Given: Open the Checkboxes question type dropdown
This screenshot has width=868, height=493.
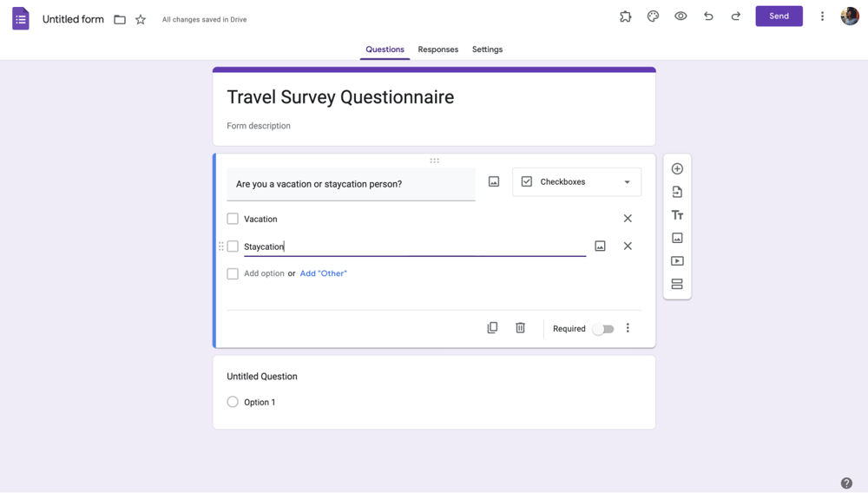Looking at the screenshot, I should [576, 182].
